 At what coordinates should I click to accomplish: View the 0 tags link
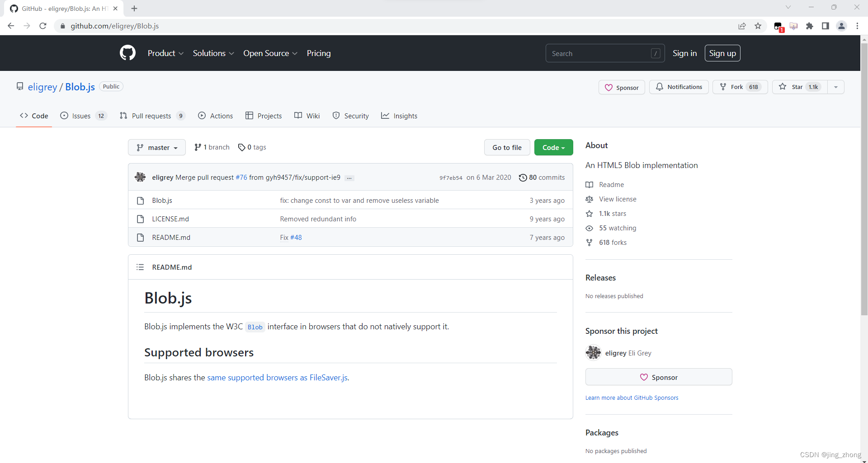[x=252, y=147]
